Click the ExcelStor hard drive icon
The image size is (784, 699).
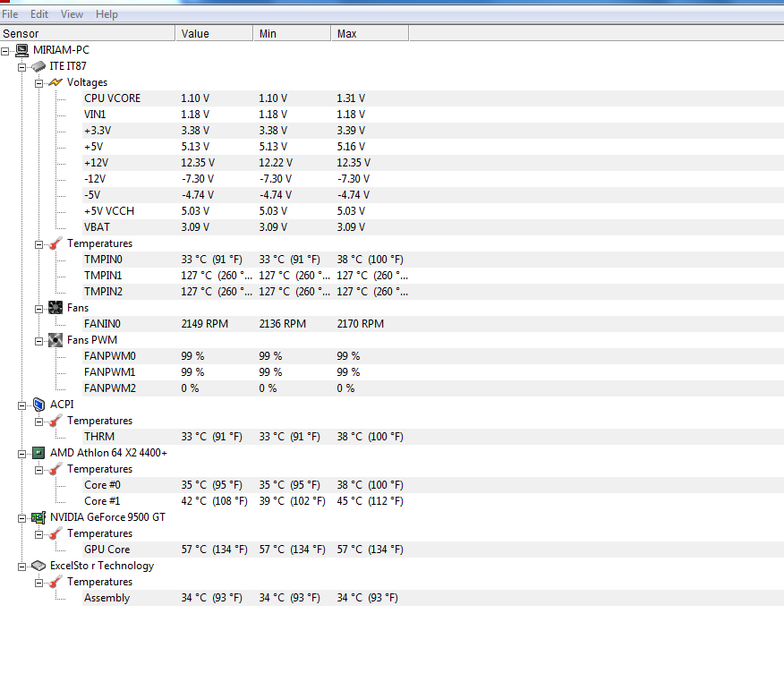(38, 566)
